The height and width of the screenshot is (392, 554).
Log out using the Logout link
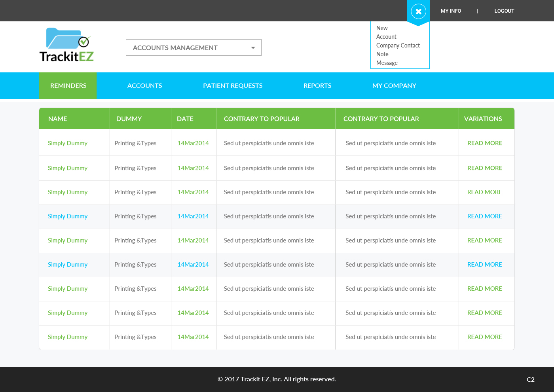click(x=504, y=11)
